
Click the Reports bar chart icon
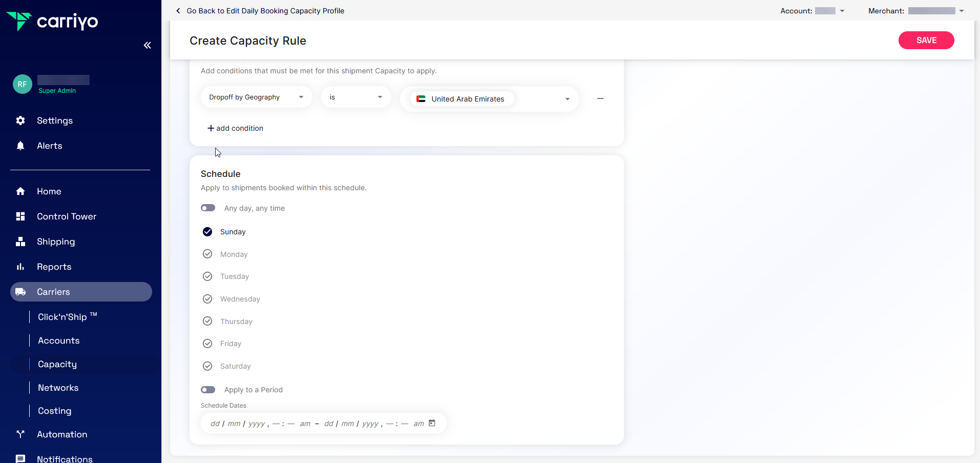[x=20, y=267]
